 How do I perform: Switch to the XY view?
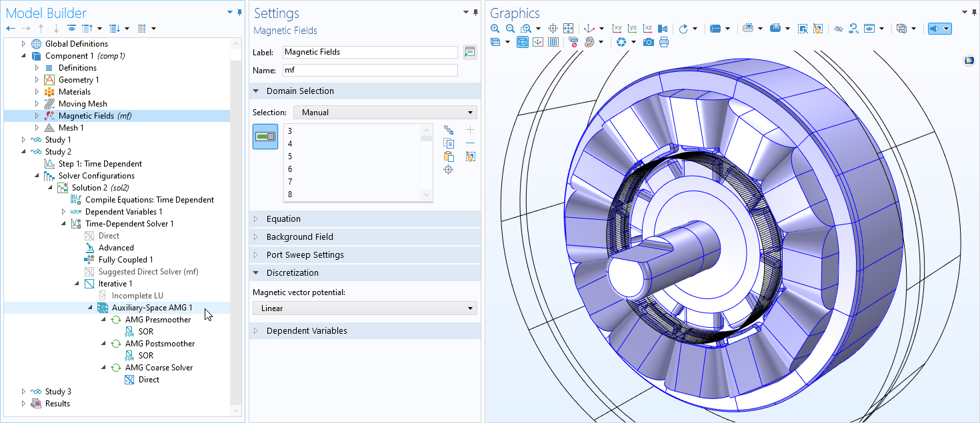point(617,29)
